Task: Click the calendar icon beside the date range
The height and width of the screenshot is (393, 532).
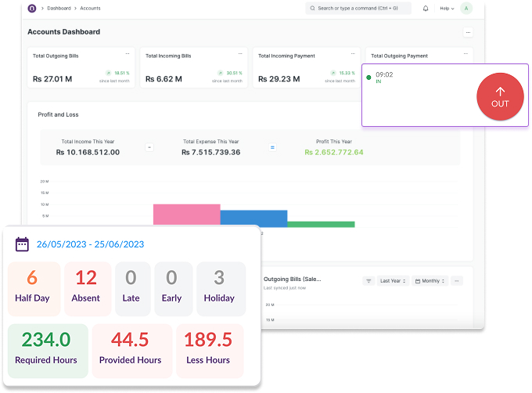Action: pos(23,244)
